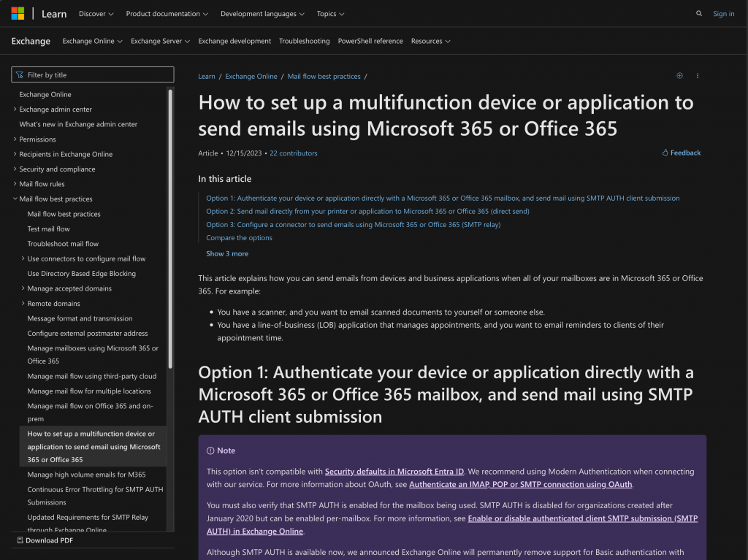Open the search magnifier icon
The image size is (748, 560).
[699, 13]
